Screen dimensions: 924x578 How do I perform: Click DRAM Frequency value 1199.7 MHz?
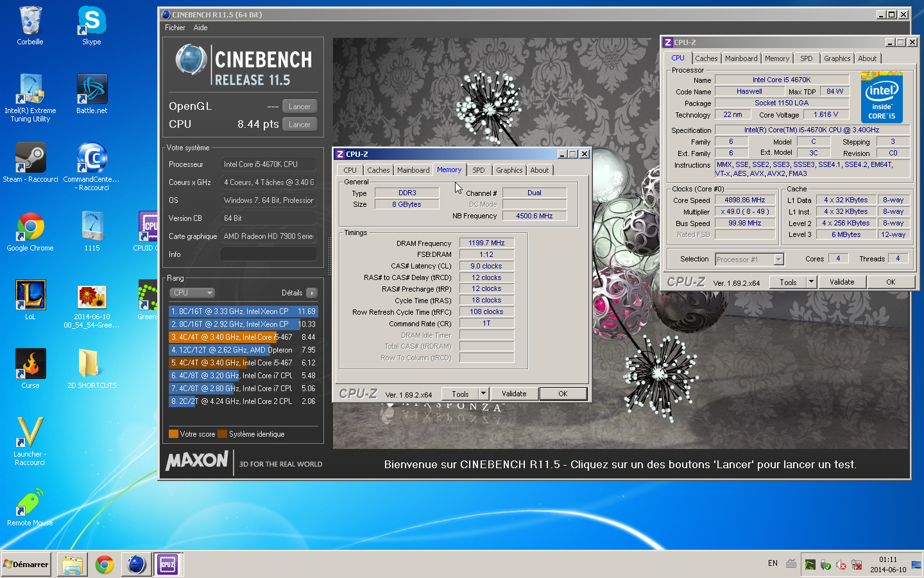click(x=486, y=243)
